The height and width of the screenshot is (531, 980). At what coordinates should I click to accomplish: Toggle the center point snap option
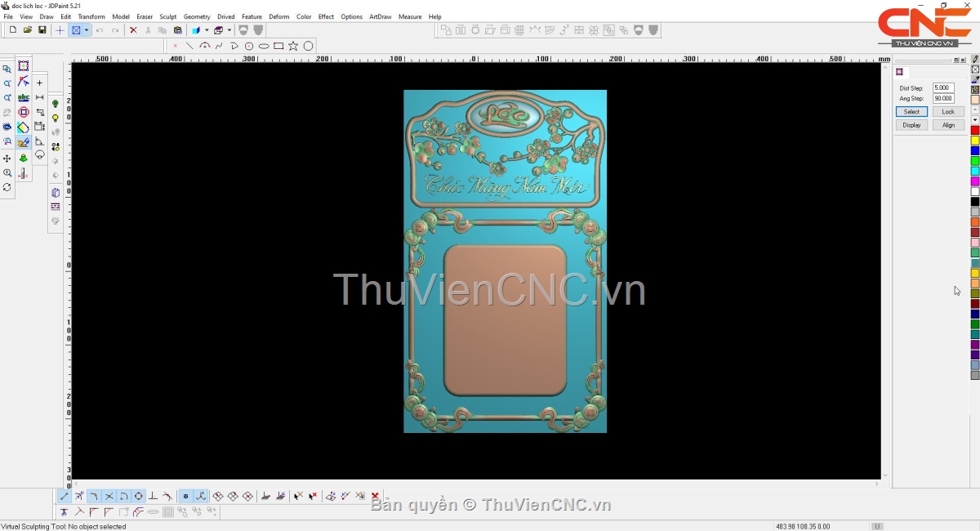[139, 496]
